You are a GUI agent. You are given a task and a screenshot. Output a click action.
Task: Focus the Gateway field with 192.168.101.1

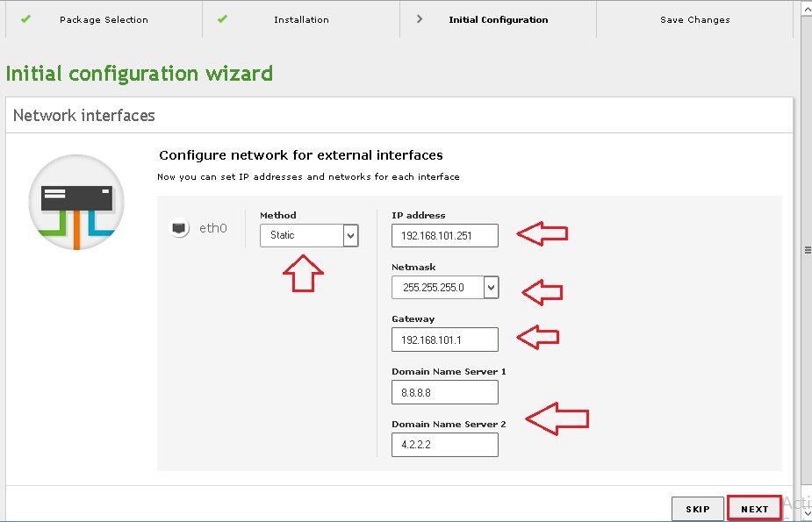pyautogui.click(x=445, y=340)
